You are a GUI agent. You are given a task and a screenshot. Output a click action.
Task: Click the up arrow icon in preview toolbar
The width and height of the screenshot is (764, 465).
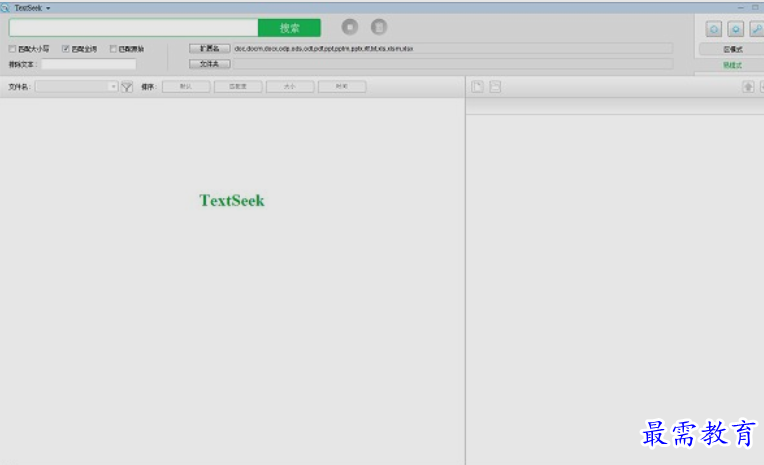748,87
